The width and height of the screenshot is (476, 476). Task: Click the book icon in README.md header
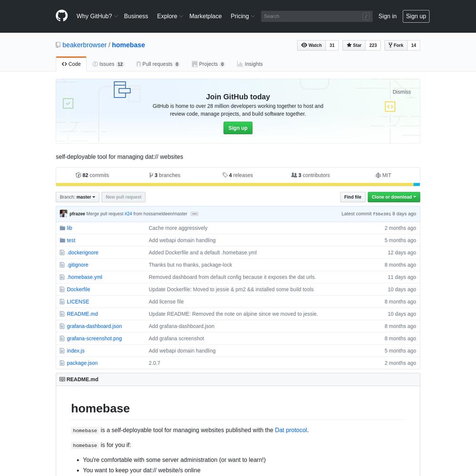62,379
